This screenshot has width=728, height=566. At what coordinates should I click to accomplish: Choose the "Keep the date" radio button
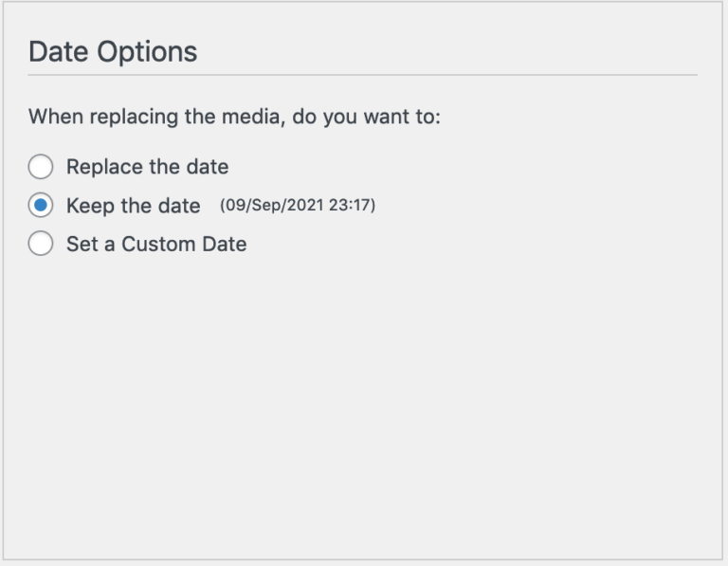[41, 206]
